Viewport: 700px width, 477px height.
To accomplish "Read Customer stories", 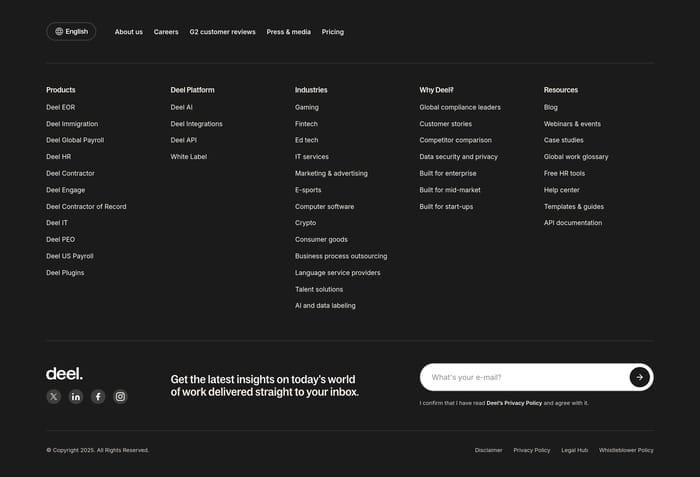I will [x=446, y=124].
